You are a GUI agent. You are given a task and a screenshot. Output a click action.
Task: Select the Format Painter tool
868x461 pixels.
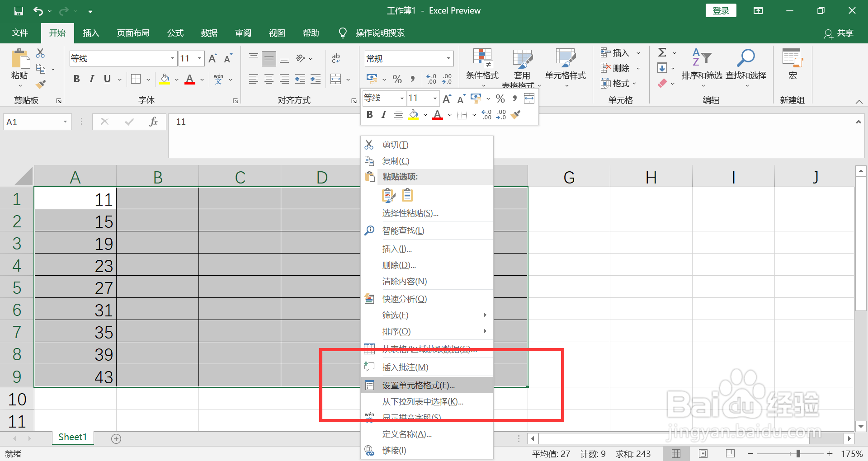tap(40, 84)
